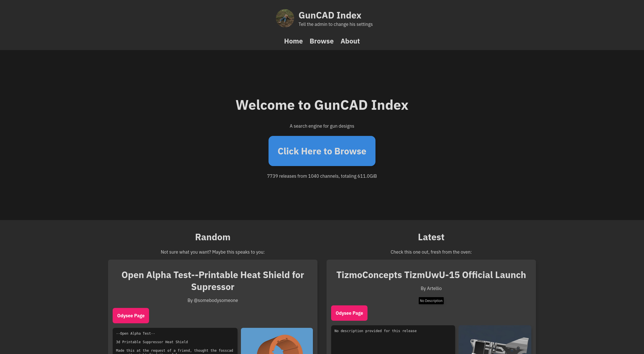Click the author name @somebodysomeone

point(216,300)
